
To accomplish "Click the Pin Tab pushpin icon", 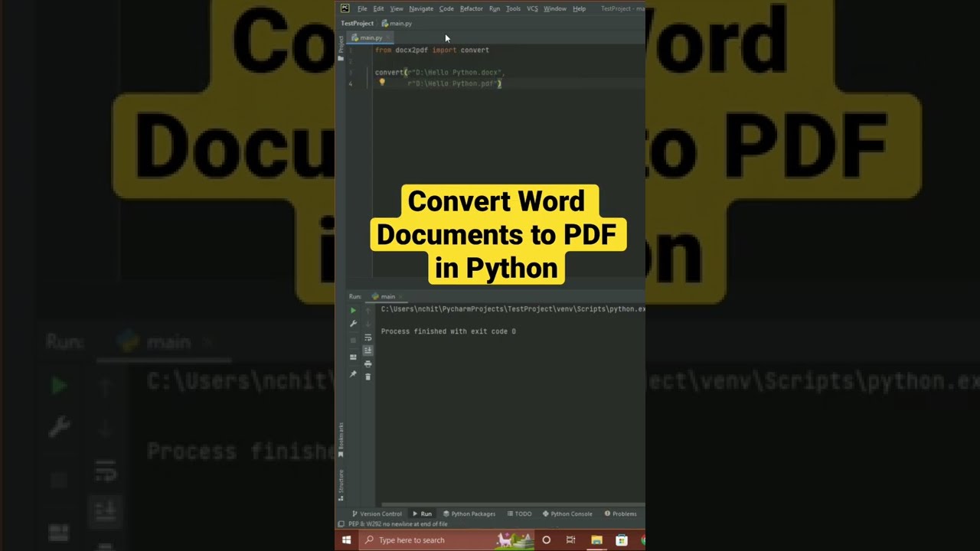I will (353, 374).
